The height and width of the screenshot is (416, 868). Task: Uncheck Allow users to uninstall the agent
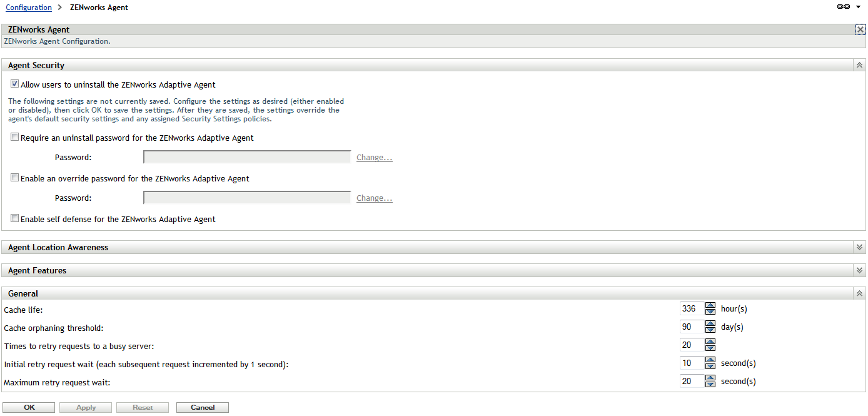[x=14, y=84]
